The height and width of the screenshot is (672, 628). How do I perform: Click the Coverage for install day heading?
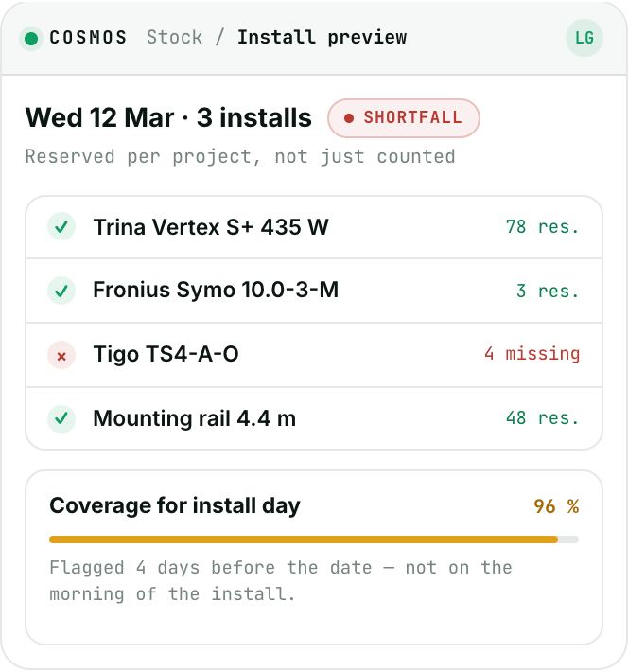pyautogui.click(x=175, y=505)
